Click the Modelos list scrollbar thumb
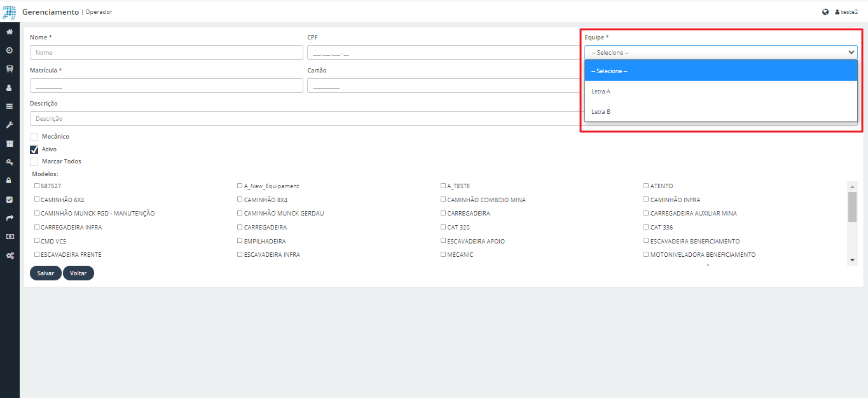Screen dimensions: 868x398 tap(853, 207)
